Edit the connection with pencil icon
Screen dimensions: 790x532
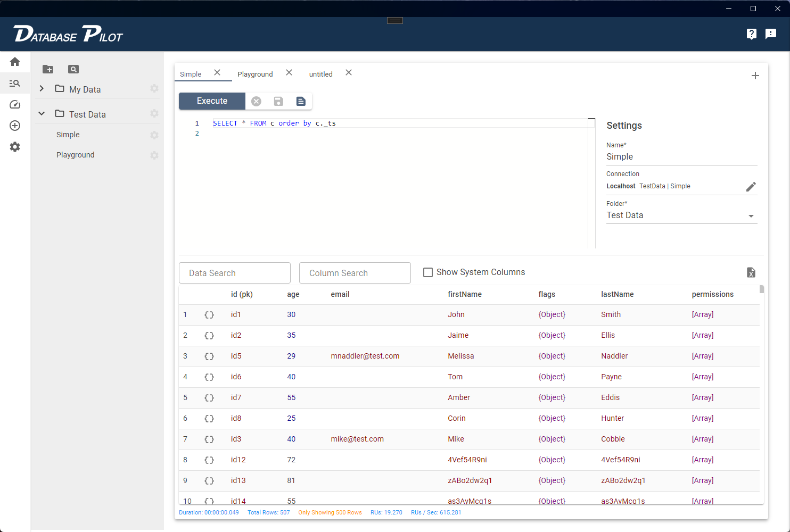(x=751, y=187)
